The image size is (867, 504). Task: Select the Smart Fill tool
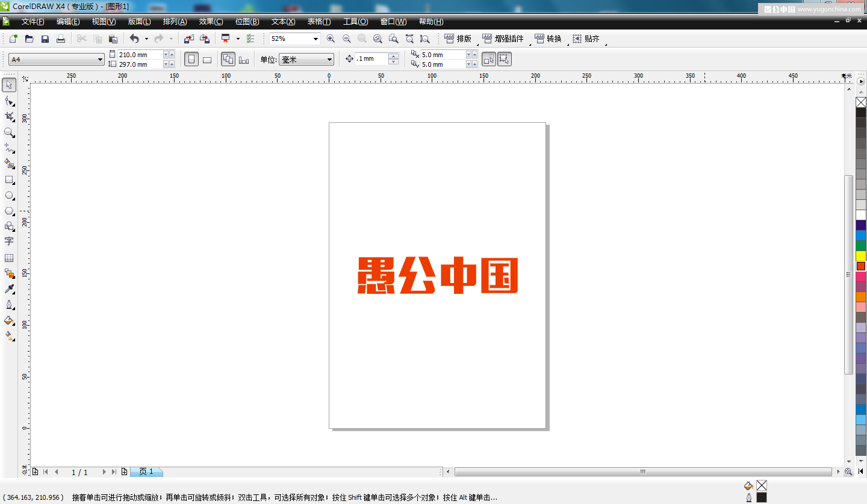9,163
